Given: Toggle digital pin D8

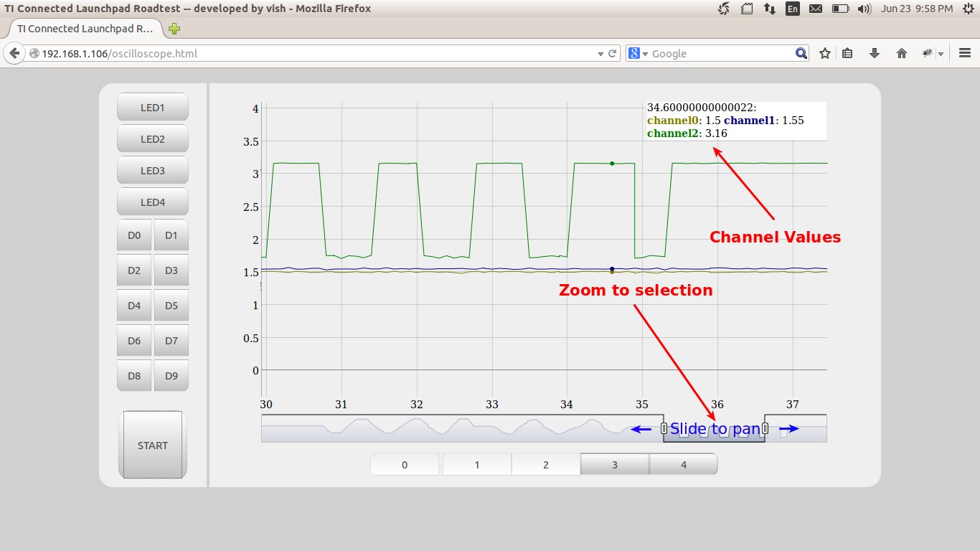Looking at the screenshot, I should tap(134, 376).
